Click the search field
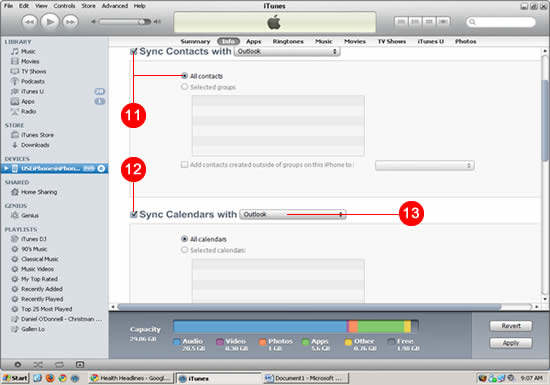The width and height of the screenshot is (550, 385). 501,22
